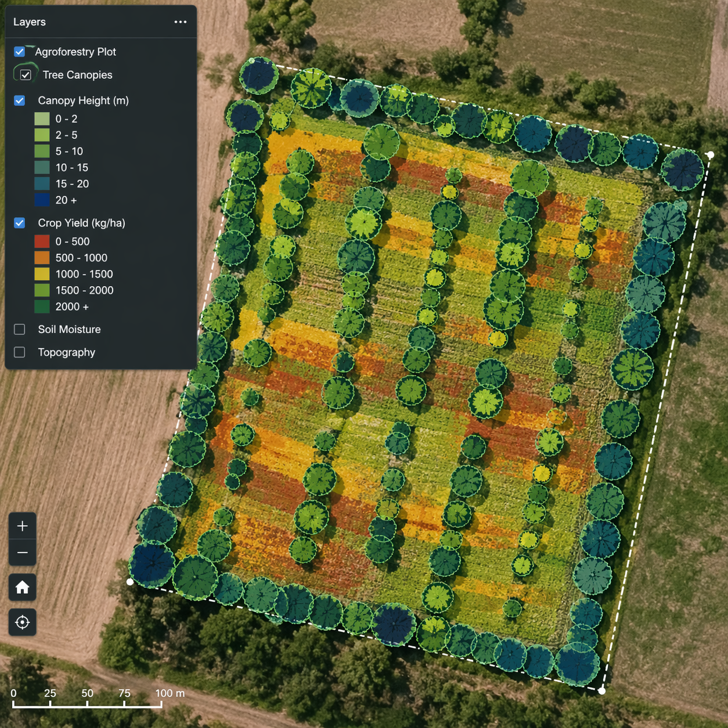This screenshot has width=728, height=728.
Task: Zoom out of the map
Action: [23, 553]
